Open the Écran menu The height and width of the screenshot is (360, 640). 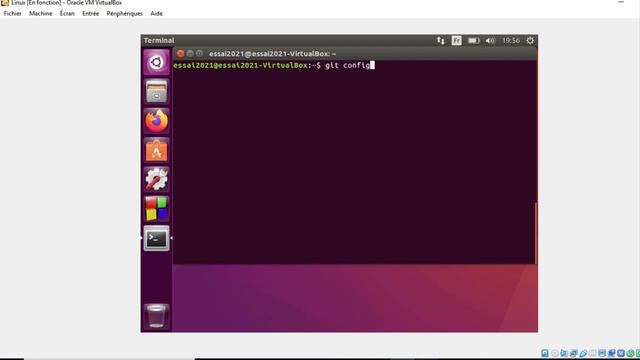pos(67,13)
